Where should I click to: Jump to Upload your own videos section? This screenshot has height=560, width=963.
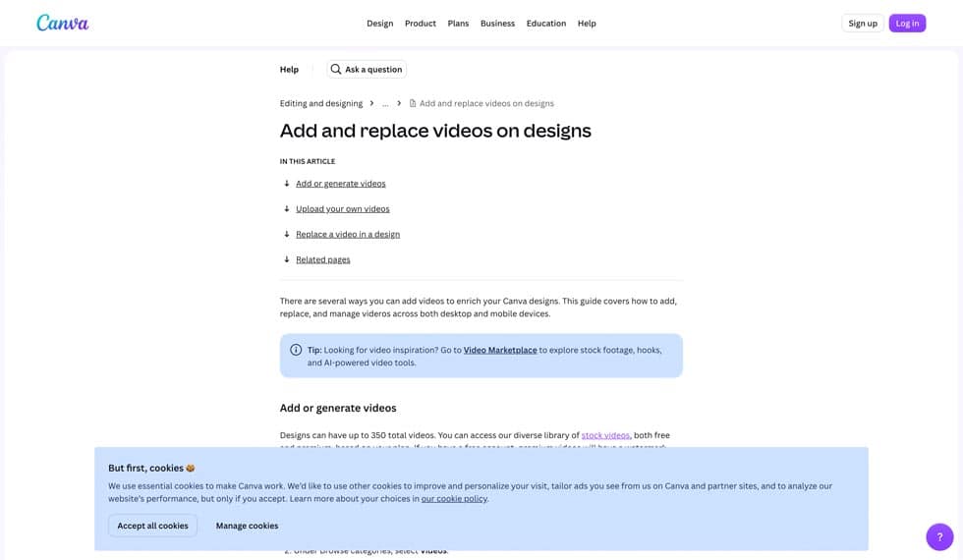[x=343, y=208]
